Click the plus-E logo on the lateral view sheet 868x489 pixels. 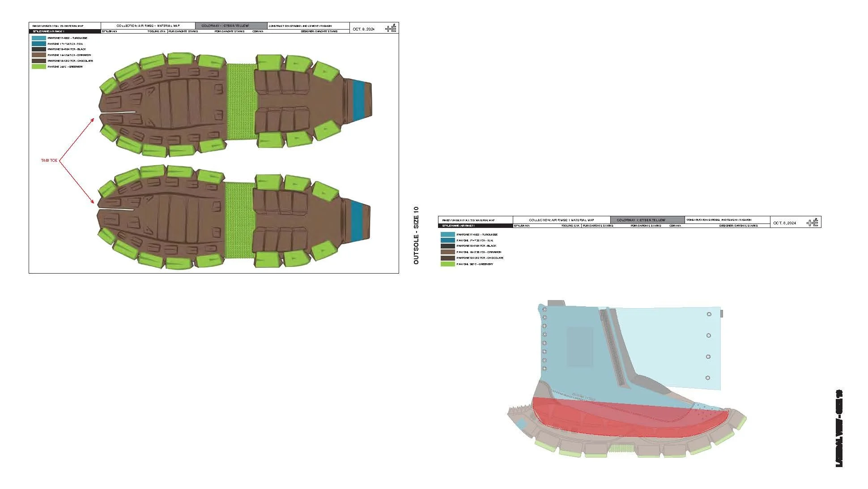pyautogui.click(x=812, y=223)
